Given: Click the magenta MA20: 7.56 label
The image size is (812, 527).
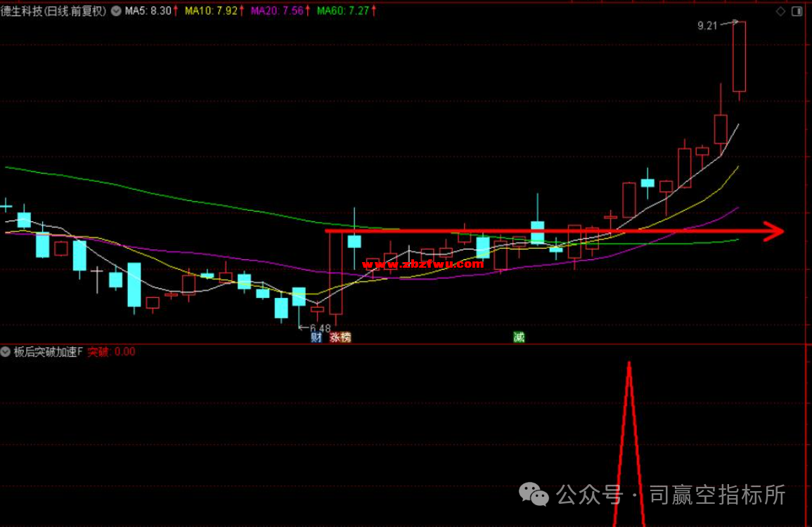Looking at the screenshot, I should coord(277,11).
